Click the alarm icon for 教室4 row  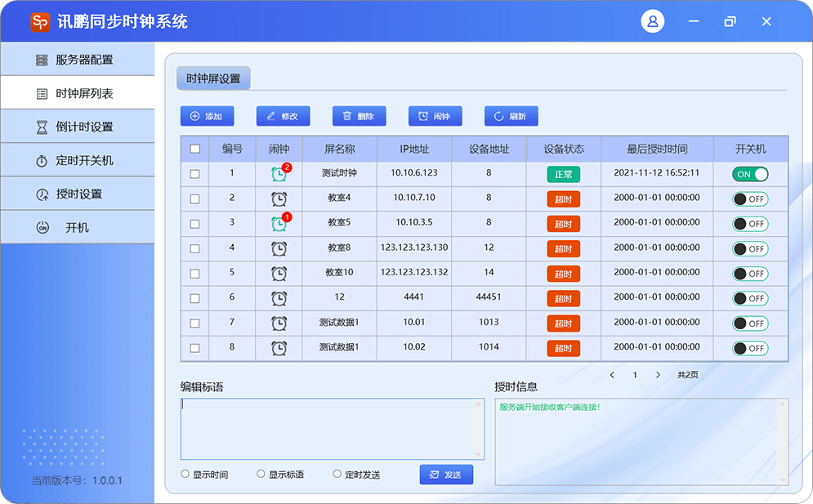click(279, 198)
